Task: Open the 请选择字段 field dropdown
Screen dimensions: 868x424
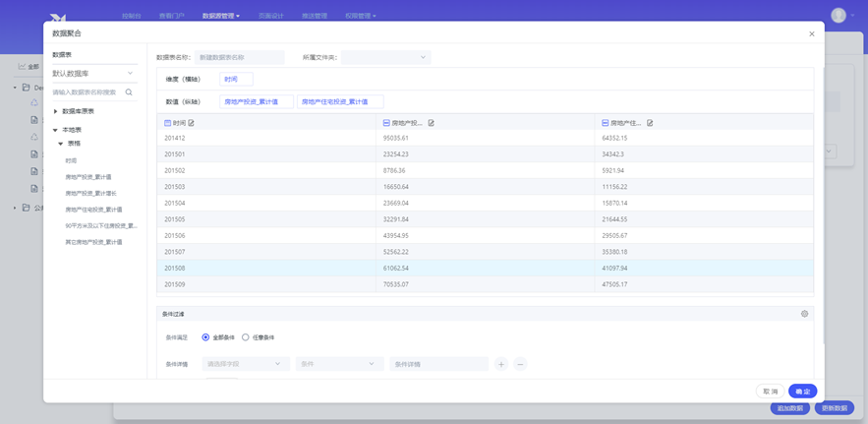Action: tap(245, 364)
